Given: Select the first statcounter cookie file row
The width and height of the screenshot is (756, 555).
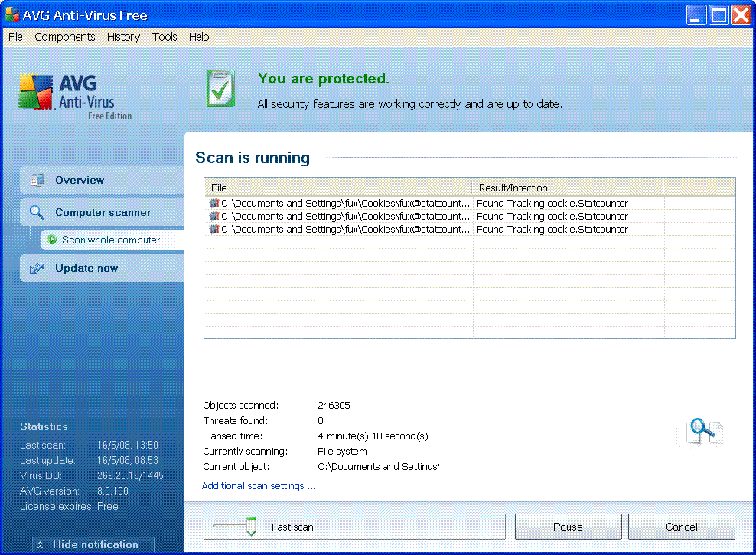Looking at the screenshot, I should click(x=470, y=203).
